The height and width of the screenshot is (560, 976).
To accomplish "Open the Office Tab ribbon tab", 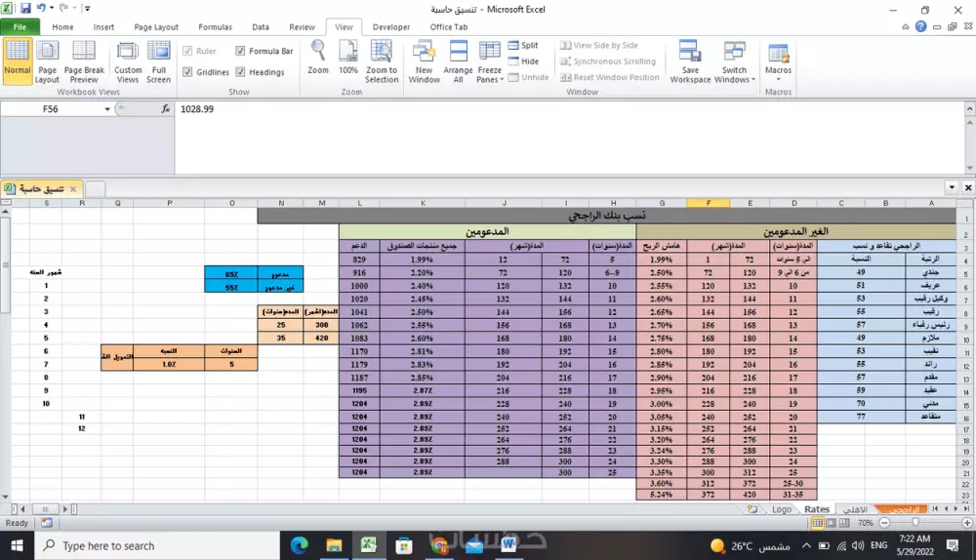I will [448, 26].
